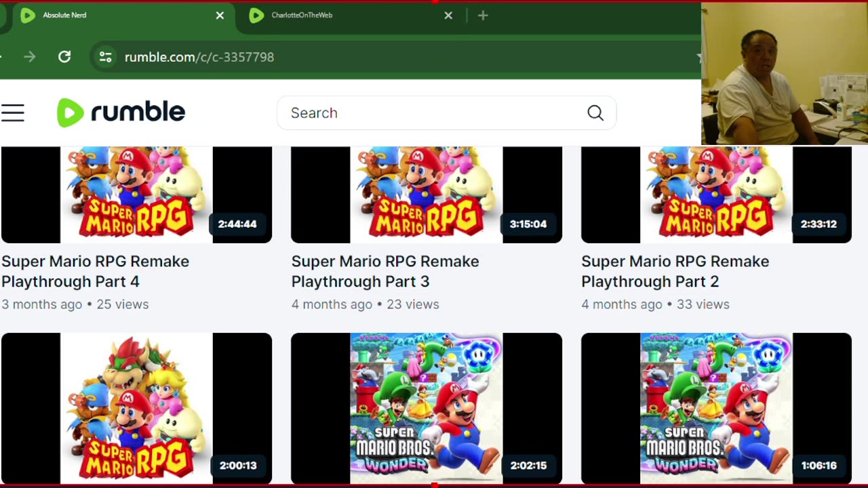Switch to the Absolute Nerd tab
Screen dimensions: 868x488
click(x=123, y=15)
